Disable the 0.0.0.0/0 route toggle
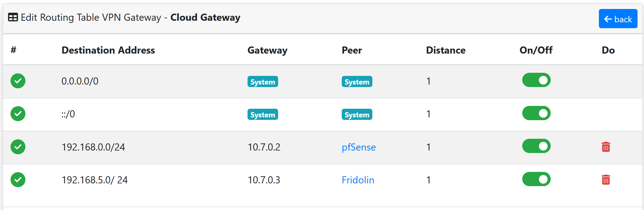The image size is (644, 210). pyautogui.click(x=536, y=80)
